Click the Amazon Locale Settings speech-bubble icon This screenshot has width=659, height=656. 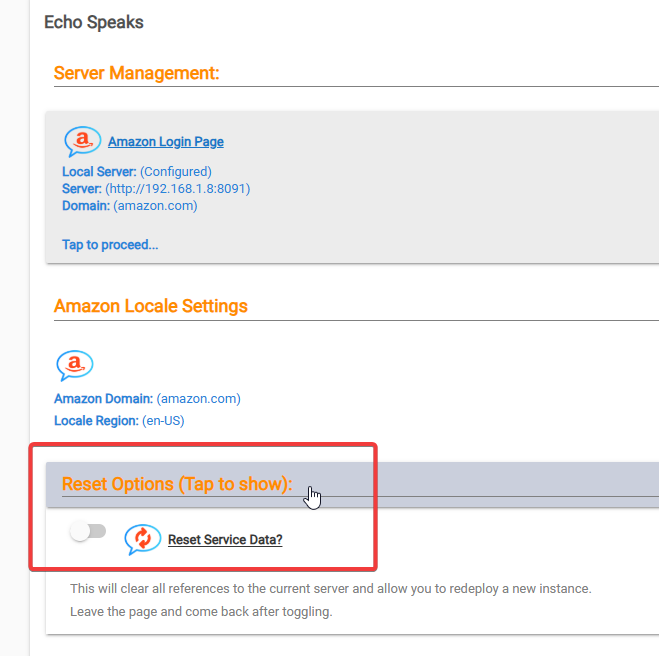(75, 365)
